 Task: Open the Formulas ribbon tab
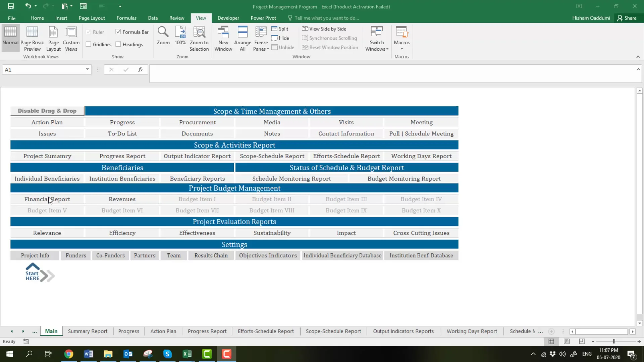[126, 18]
